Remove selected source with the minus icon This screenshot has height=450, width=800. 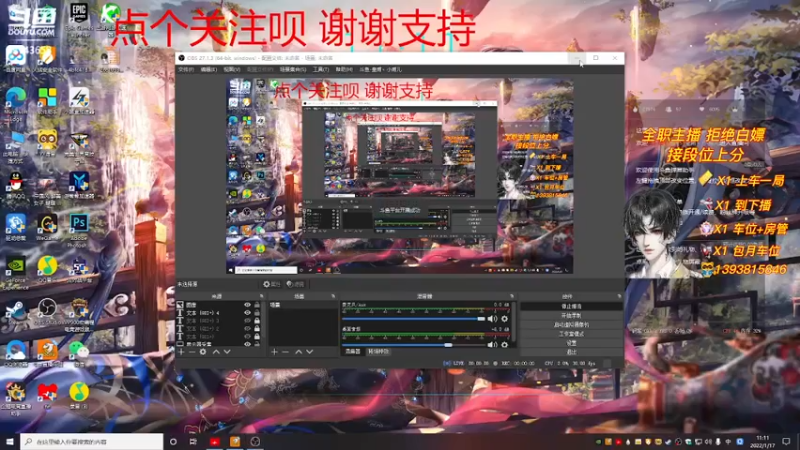pos(192,352)
